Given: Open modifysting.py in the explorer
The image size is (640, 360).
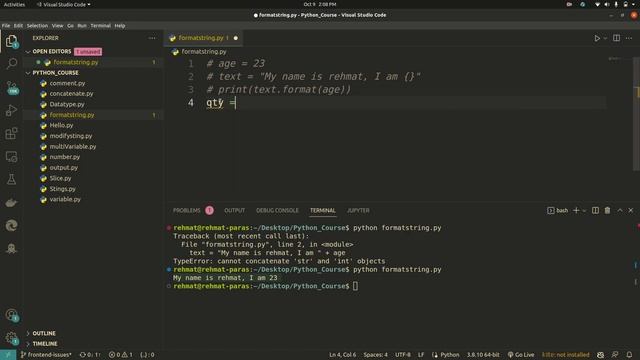Looking at the screenshot, I should 71,136.
